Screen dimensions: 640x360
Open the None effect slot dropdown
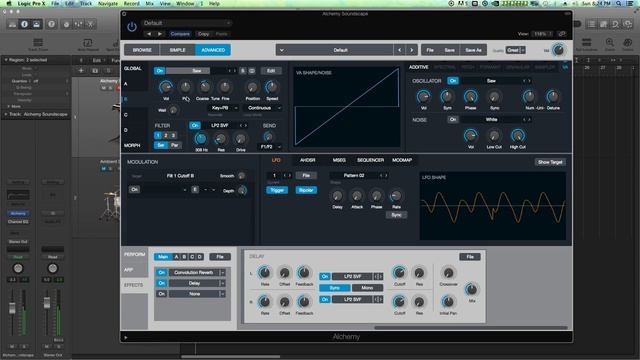(197, 294)
